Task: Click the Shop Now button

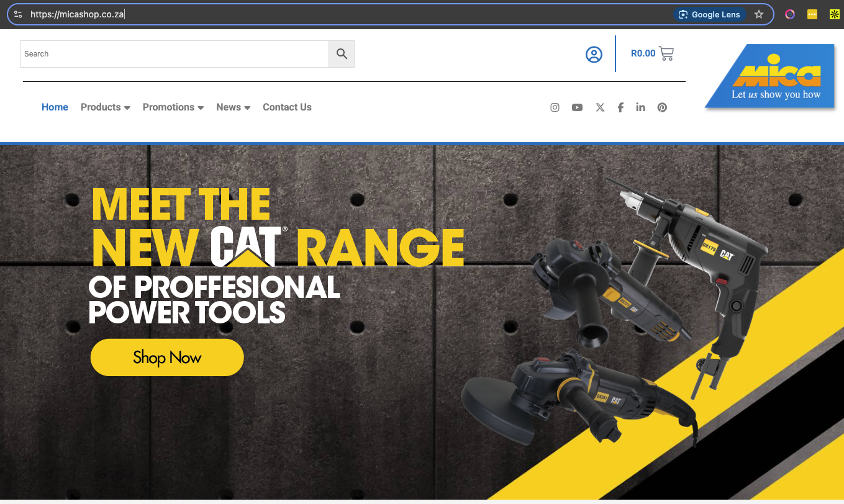Action: coord(167,358)
